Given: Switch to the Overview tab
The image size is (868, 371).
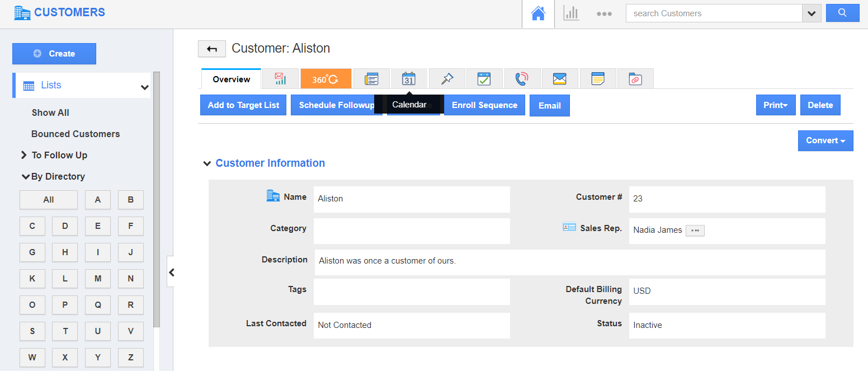Looking at the screenshot, I should tap(232, 79).
